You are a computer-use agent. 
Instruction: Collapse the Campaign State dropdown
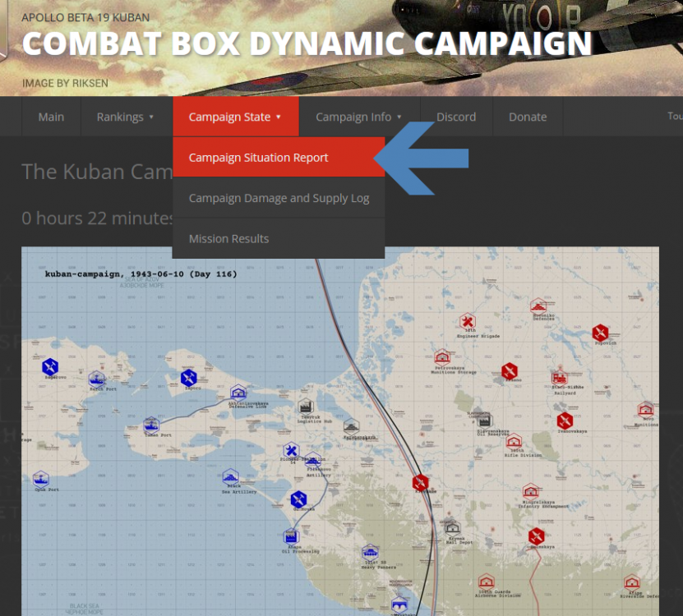pos(235,117)
